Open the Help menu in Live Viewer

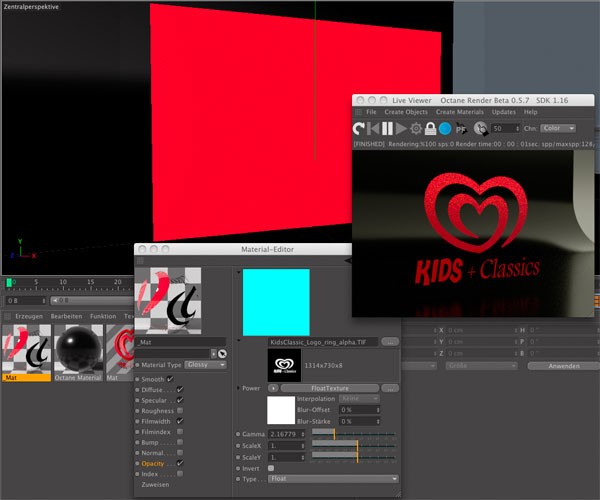pyautogui.click(x=530, y=112)
